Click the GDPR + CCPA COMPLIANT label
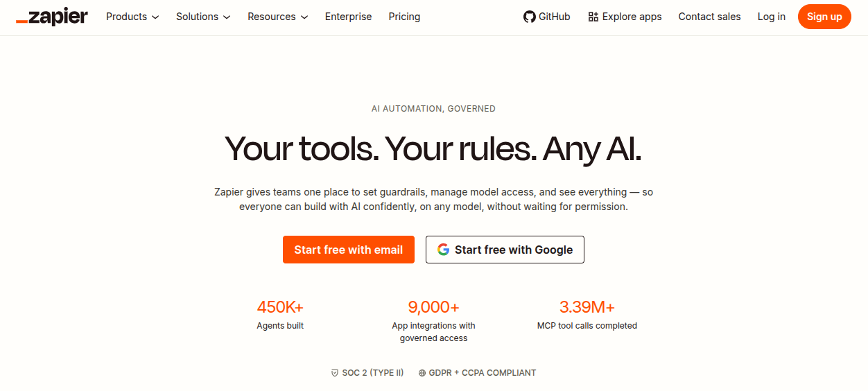This screenshot has height=391, width=868. (x=483, y=373)
